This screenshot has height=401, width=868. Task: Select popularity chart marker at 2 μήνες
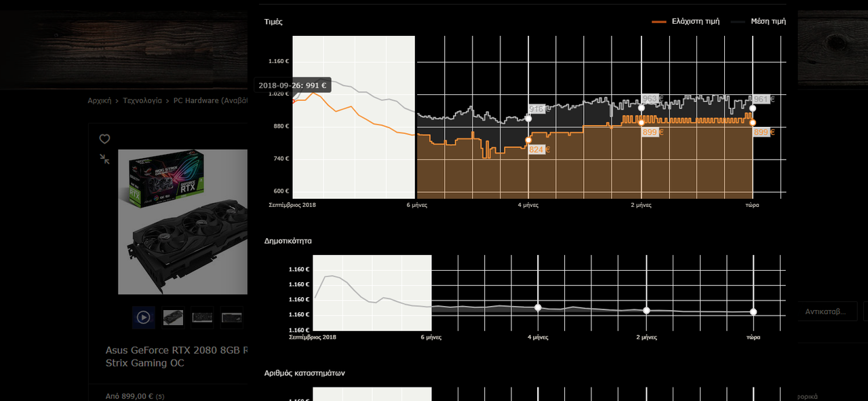(x=646, y=310)
